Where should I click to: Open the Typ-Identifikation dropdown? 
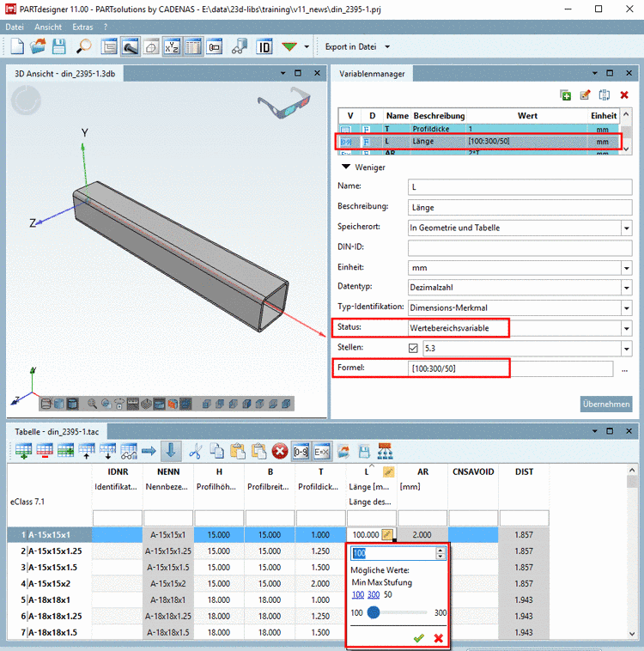coord(627,307)
